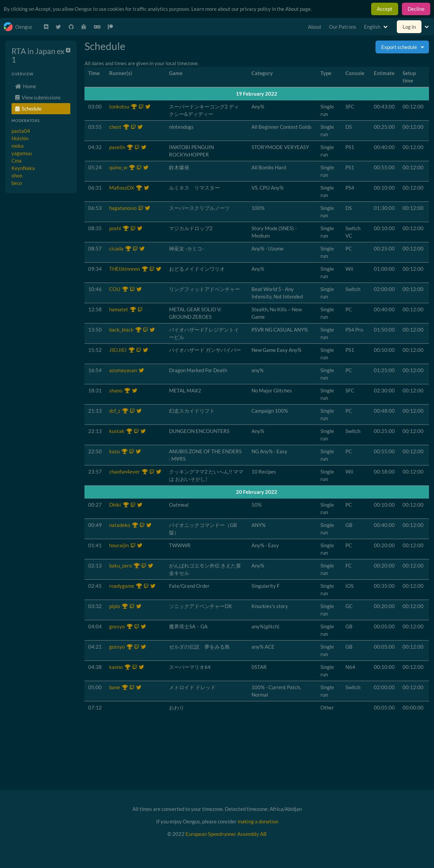Open the English language dropdown
Image resolution: width=434 pixels, height=868 pixels.
tap(376, 27)
